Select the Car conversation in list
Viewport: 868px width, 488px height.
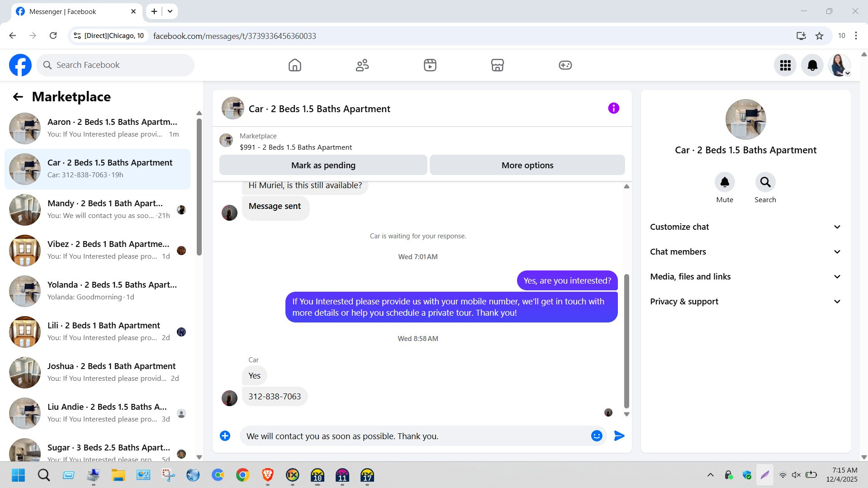coord(97,169)
